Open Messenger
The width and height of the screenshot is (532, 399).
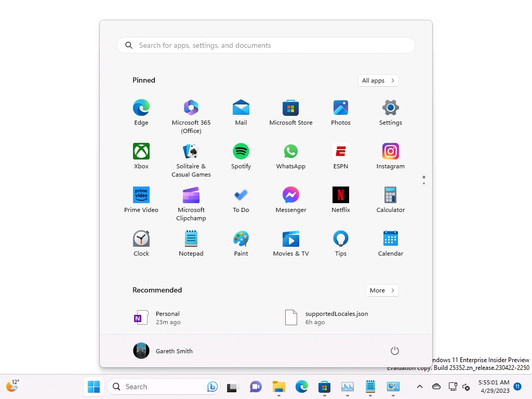(x=291, y=200)
